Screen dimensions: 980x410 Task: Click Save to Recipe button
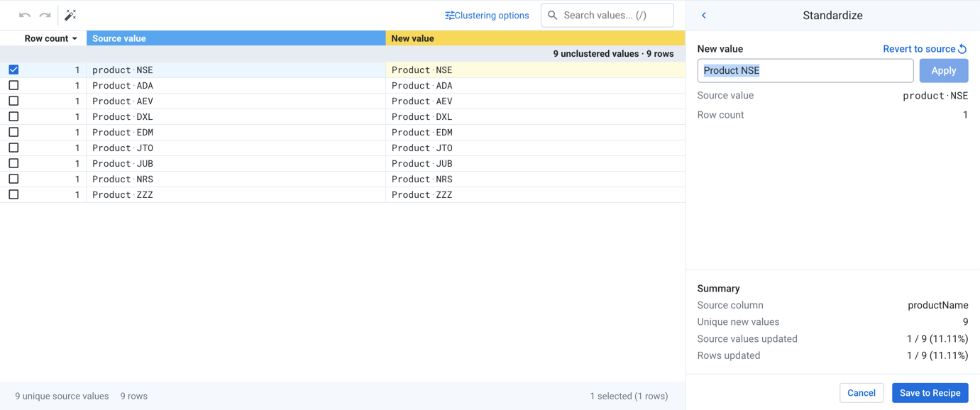930,393
